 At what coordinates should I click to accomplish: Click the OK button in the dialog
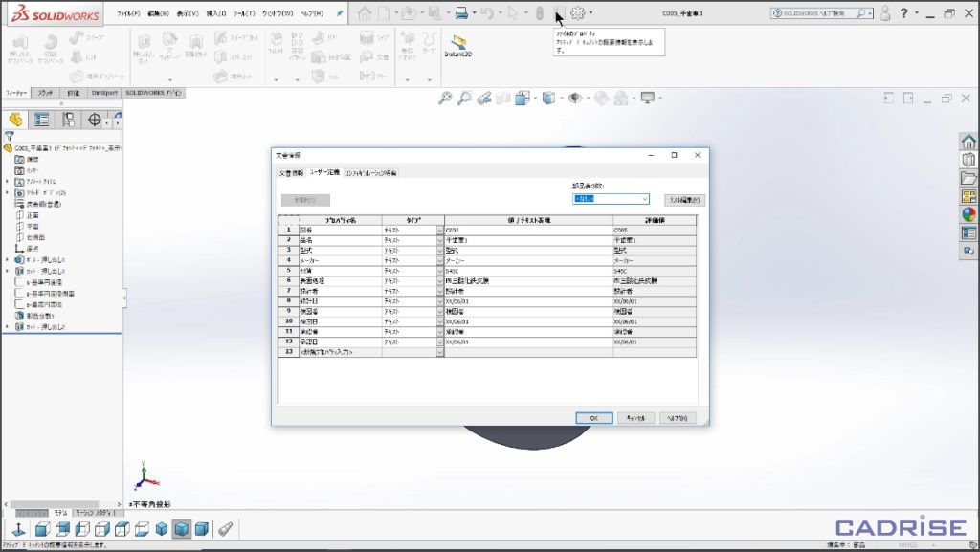593,418
